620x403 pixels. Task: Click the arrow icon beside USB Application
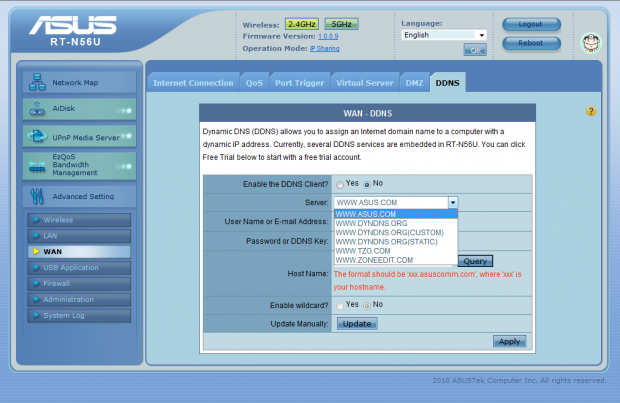coord(36,267)
